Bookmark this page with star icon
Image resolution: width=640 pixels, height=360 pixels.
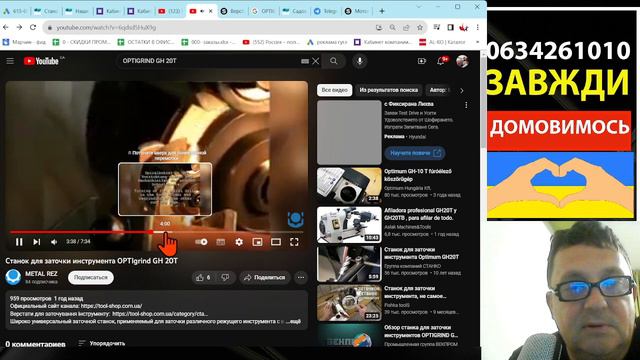pyautogui.click(x=420, y=27)
